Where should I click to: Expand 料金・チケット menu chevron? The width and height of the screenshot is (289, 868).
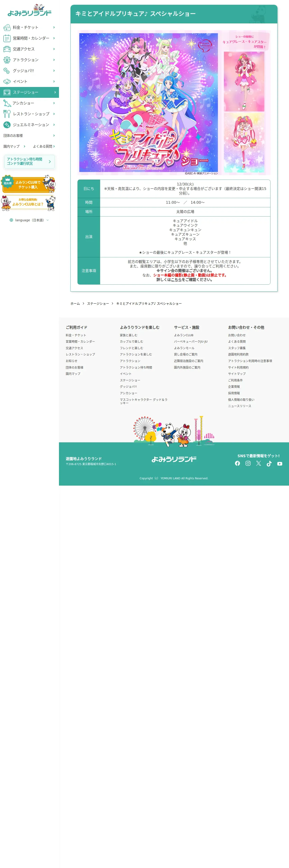[x=54, y=27]
